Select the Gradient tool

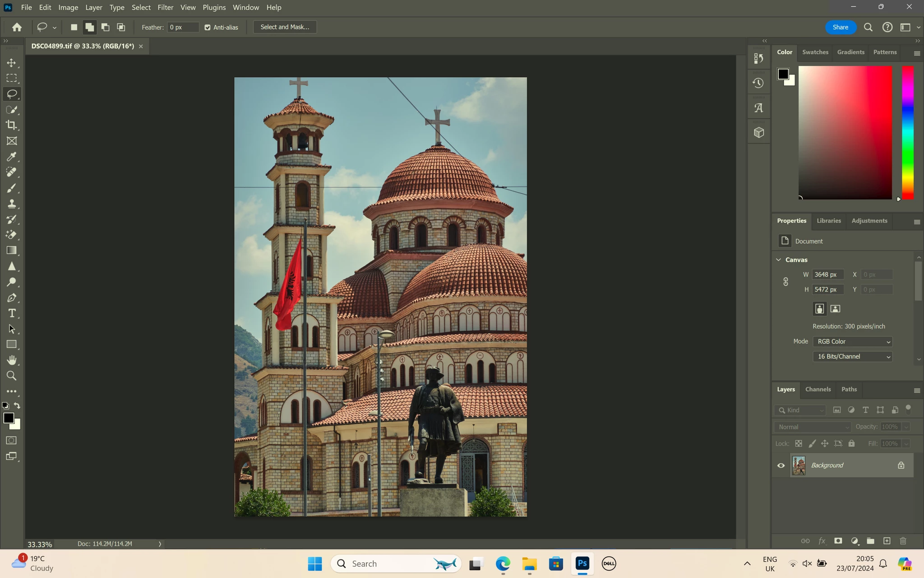12,251
